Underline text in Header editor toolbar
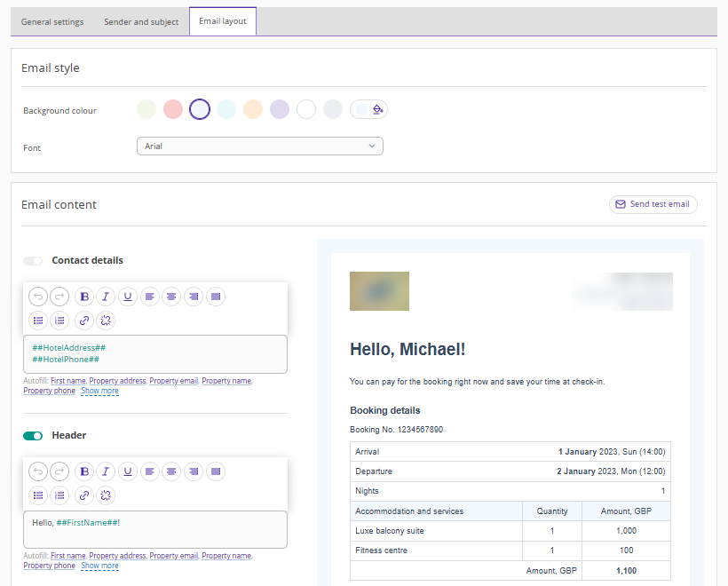Viewport: 728px width, 586px height. pyautogui.click(x=128, y=471)
